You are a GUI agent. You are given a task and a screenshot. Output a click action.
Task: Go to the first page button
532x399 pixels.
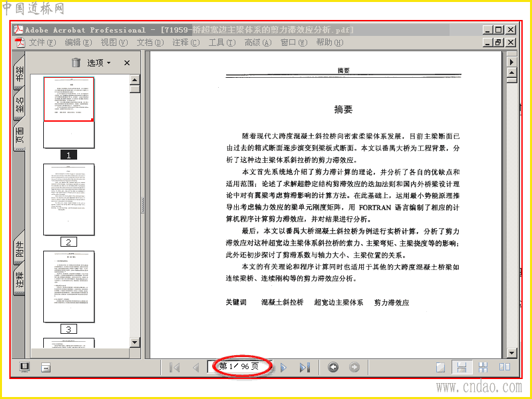tap(175, 367)
